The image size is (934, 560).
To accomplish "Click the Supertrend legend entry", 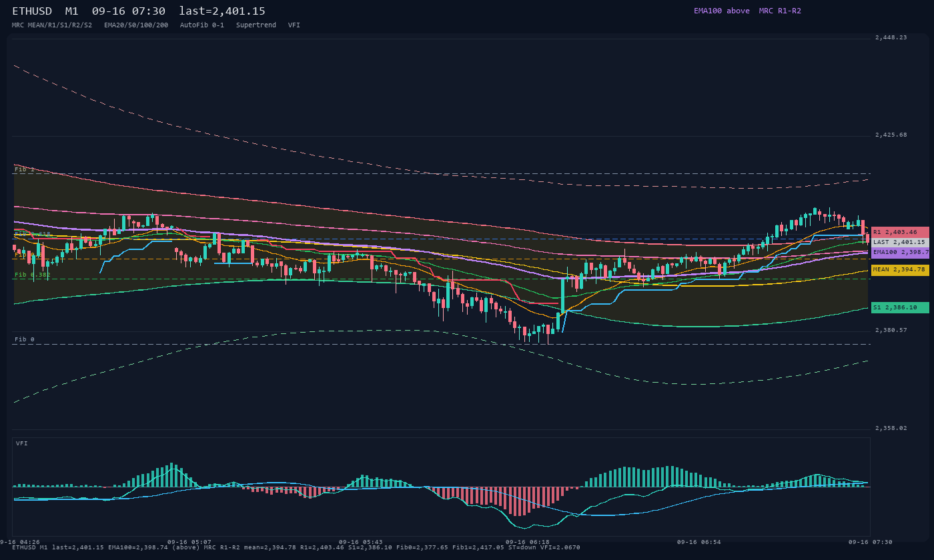I will [x=256, y=25].
